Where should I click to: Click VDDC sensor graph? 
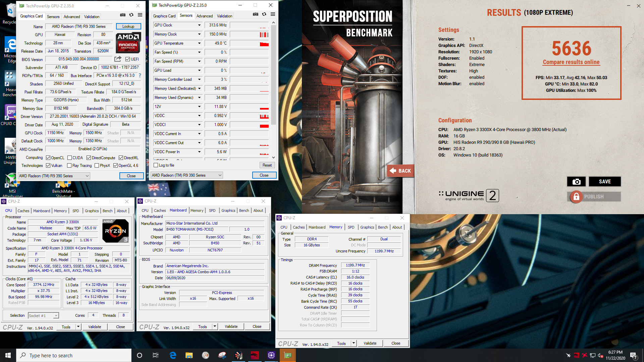tap(249, 116)
